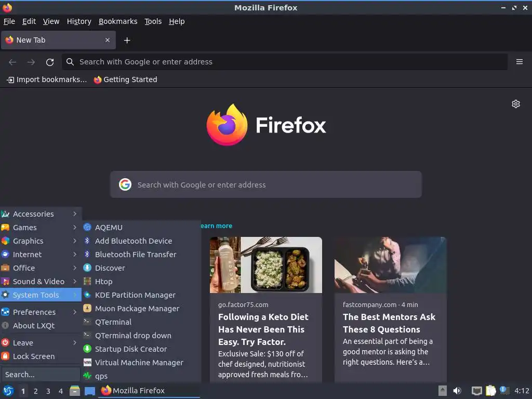The image size is (532, 399).
Task: Click the removable media eject tray icon
Action: pyautogui.click(x=442, y=391)
